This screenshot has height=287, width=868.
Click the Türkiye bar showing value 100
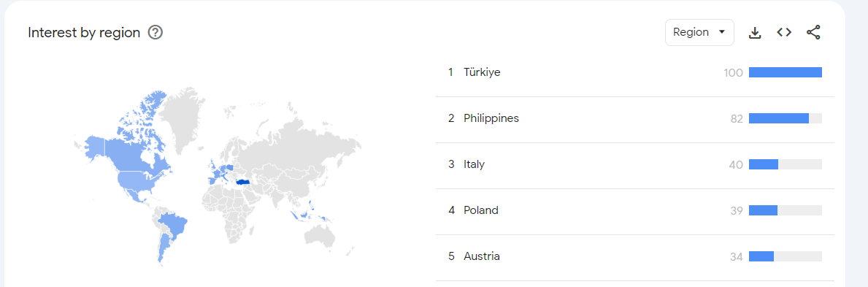coord(785,72)
